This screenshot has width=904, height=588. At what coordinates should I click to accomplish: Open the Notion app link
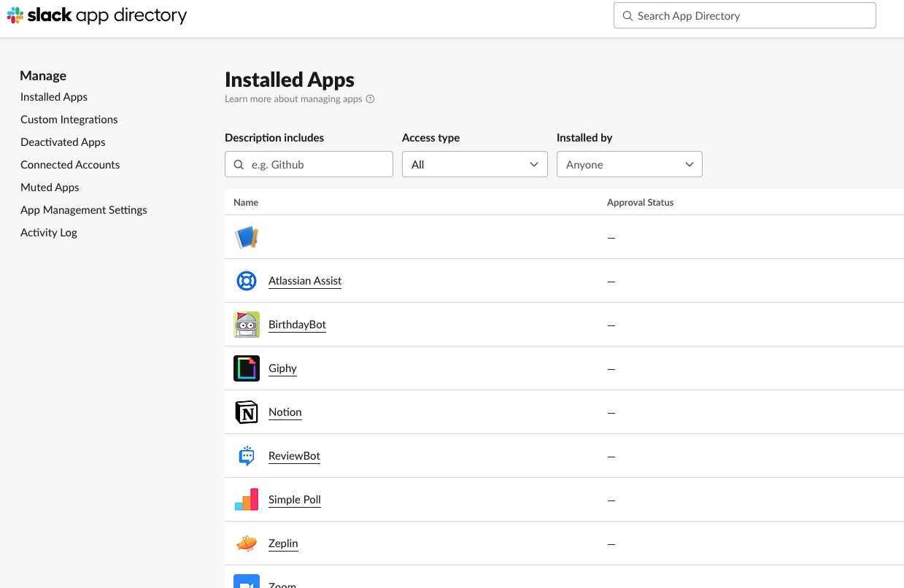coord(285,412)
